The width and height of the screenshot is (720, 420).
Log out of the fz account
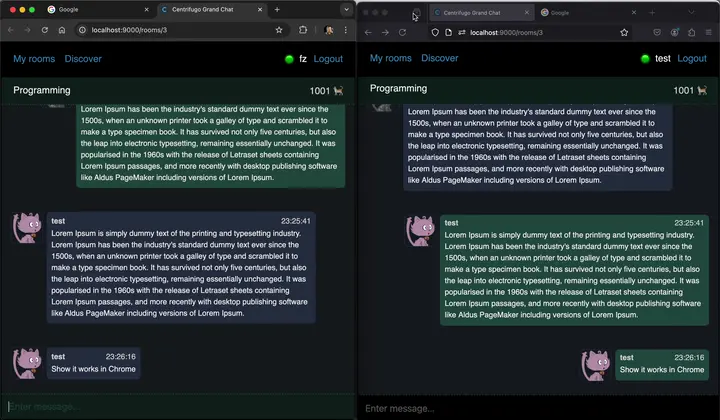coord(328,59)
